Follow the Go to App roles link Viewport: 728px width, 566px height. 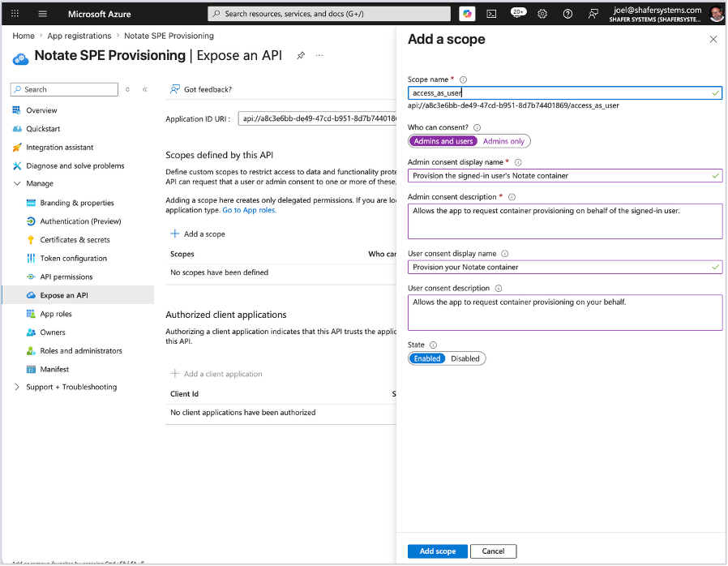[249, 210]
